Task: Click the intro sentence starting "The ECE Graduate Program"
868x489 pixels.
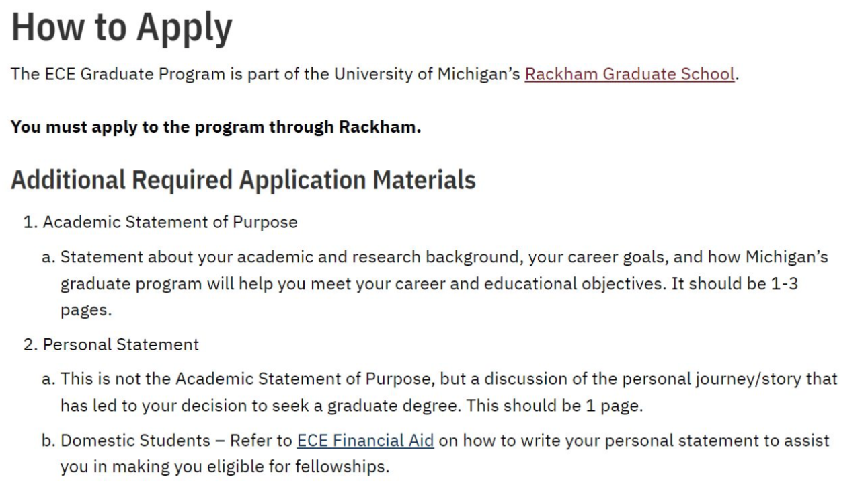Action: click(x=269, y=74)
